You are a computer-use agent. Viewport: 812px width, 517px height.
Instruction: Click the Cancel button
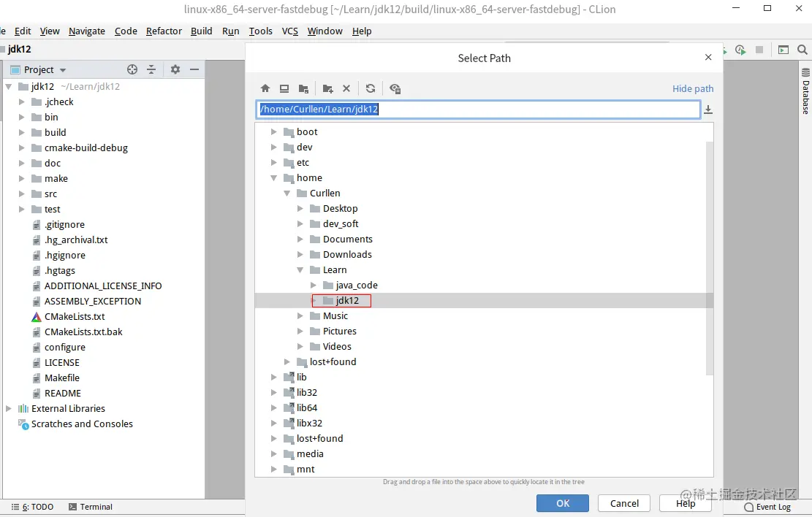624,503
